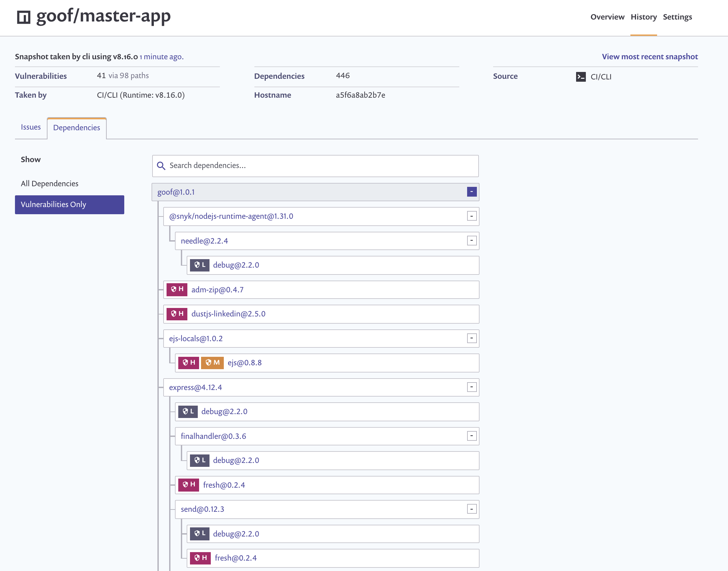Click the npm project icon beside goof/master-app
The height and width of the screenshot is (571, 728).
pyautogui.click(x=24, y=17)
